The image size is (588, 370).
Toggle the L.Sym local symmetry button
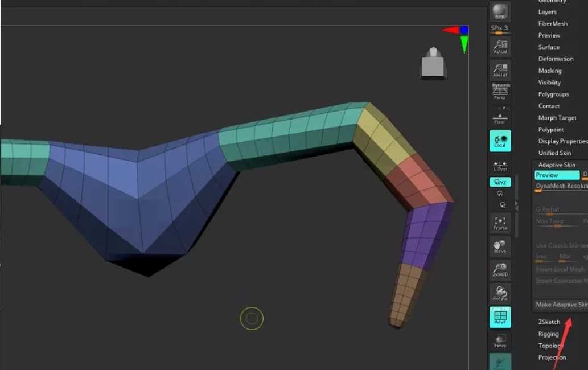(x=500, y=166)
